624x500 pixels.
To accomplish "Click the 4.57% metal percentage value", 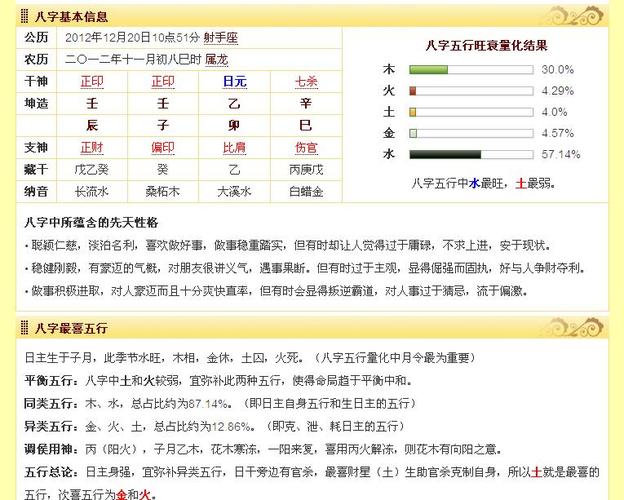I will tap(558, 133).
